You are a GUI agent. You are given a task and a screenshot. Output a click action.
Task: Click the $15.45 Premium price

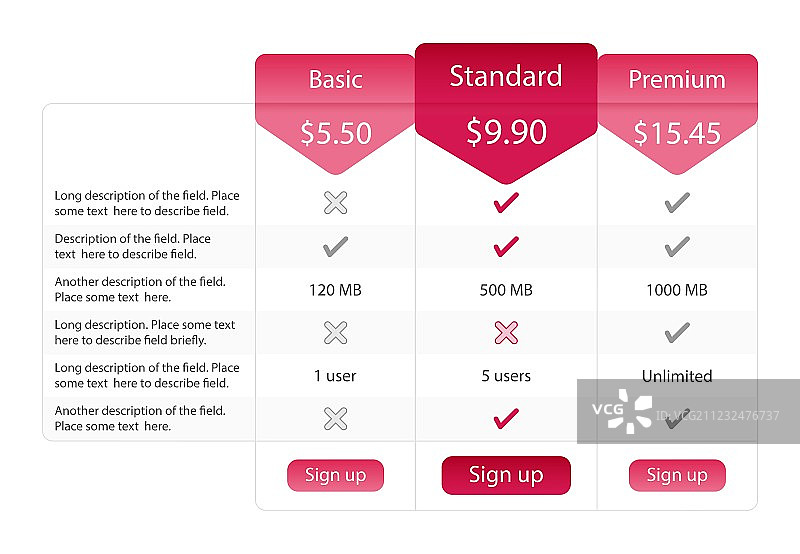677,133
